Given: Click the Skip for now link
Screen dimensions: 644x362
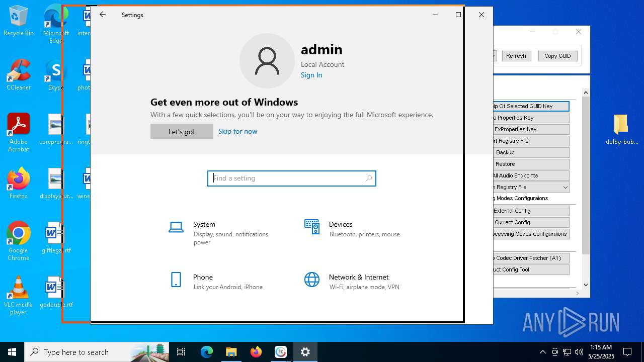Looking at the screenshot, I should point(237,131).
